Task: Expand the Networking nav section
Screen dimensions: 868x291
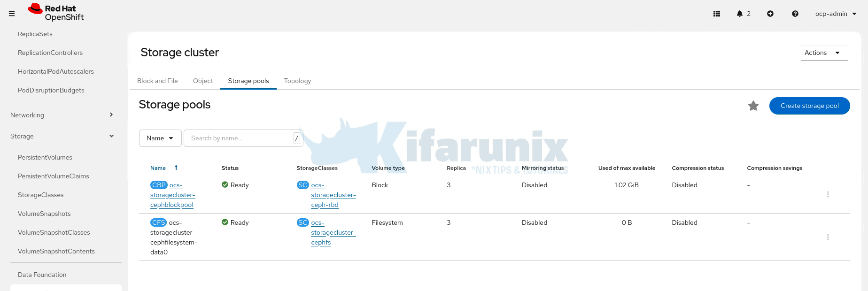Action: (62, 115)
